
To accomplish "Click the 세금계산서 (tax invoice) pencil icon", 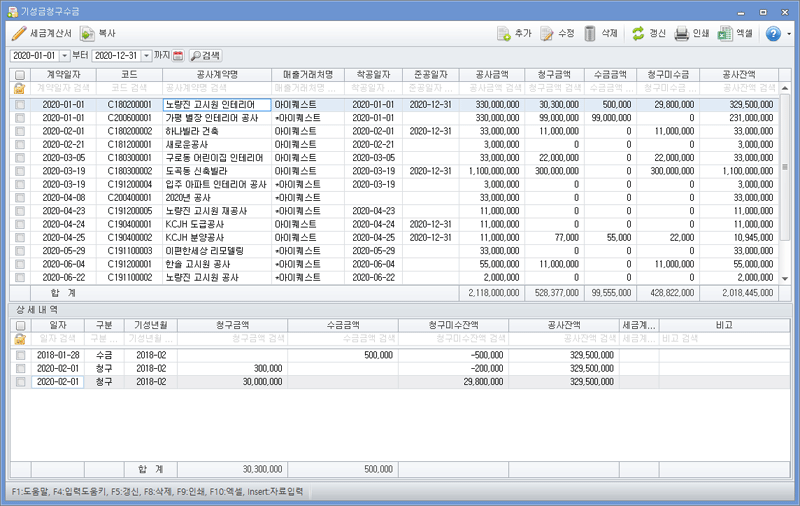I will click(18, 33).
